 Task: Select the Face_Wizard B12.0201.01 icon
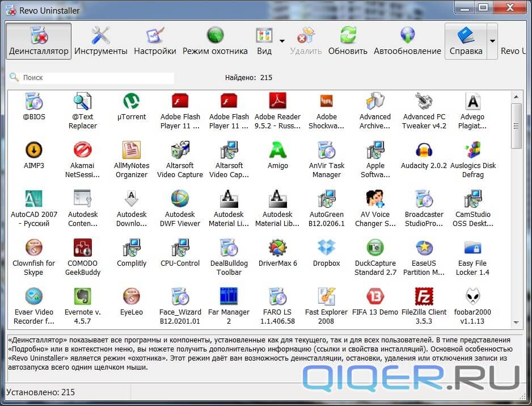pos(180,296)
